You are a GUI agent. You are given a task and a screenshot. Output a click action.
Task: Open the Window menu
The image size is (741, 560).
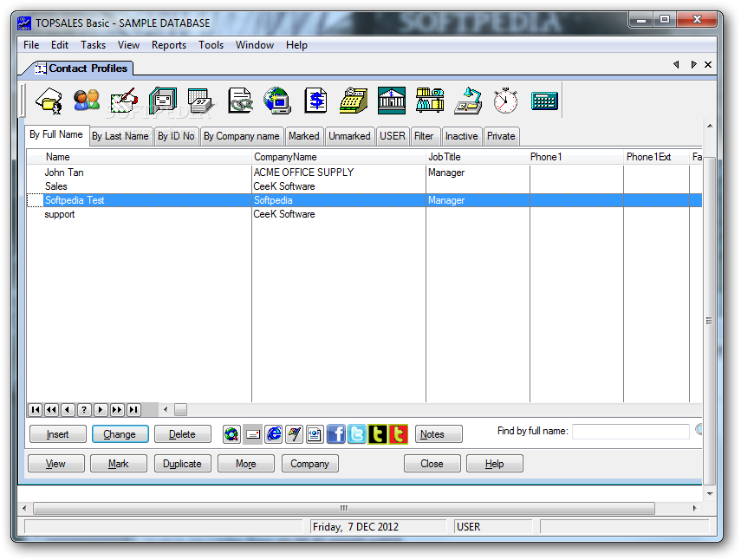click(x=255, y=45)
